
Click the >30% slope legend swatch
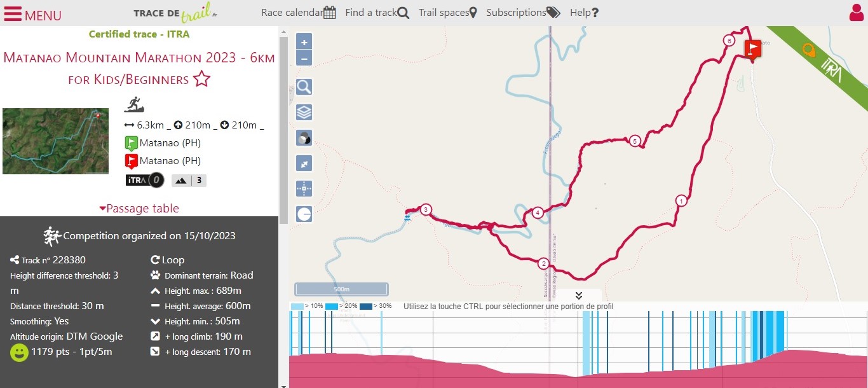tap(366, 306)
